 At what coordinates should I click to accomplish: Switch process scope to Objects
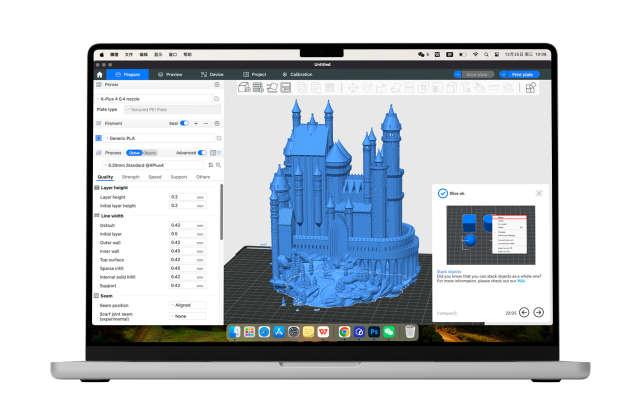(150, 153)
